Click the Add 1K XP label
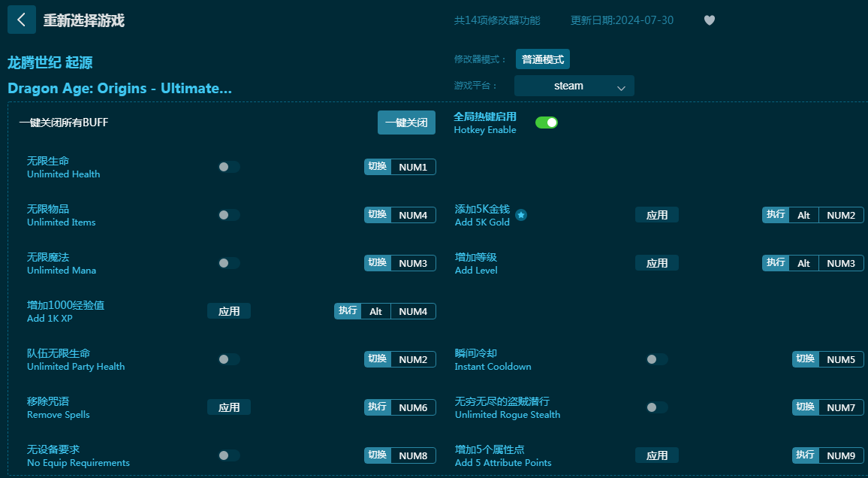The height and width of the screenshot is (478, 868). point(50,319)
